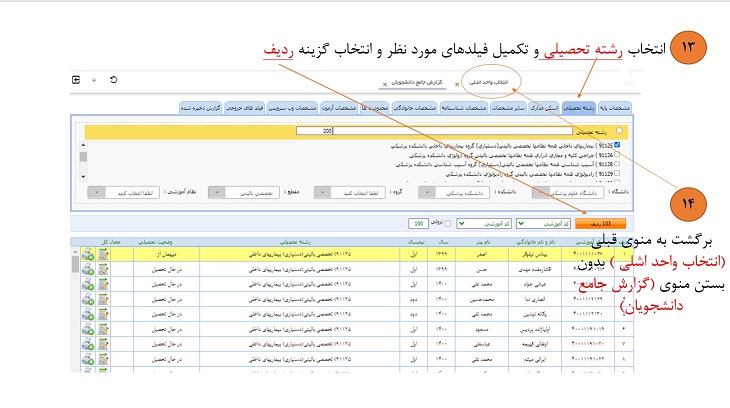Click the print icon in fourth table row
The height and width of the screenshot is (408, 730).
88,298
